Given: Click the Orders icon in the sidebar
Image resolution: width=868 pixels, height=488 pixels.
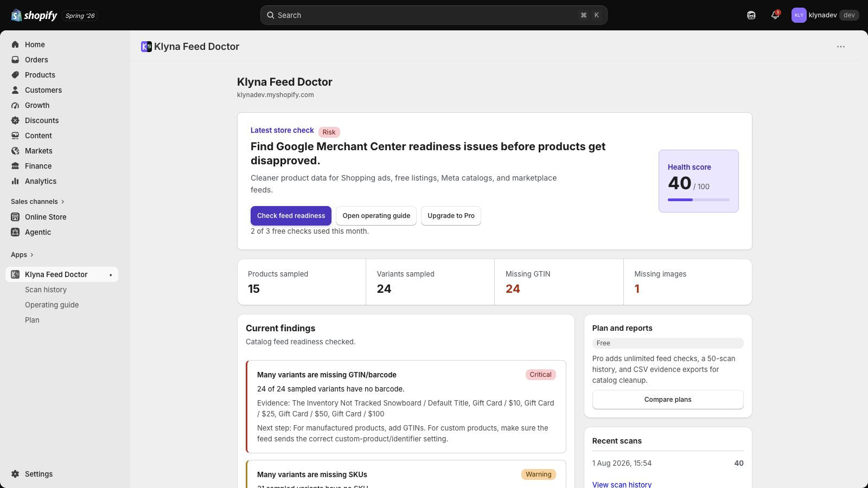Looking at the screenshot, I should coord(15,60).
